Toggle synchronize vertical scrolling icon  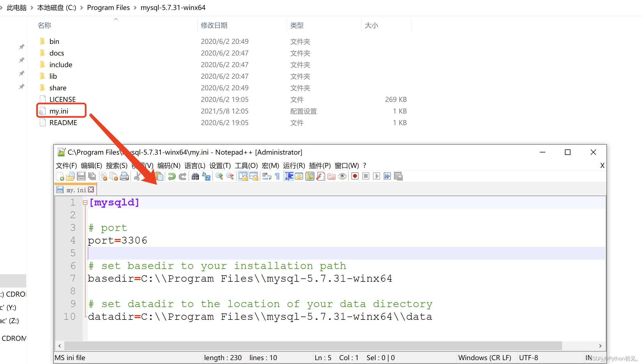click(x=243, y=176)
